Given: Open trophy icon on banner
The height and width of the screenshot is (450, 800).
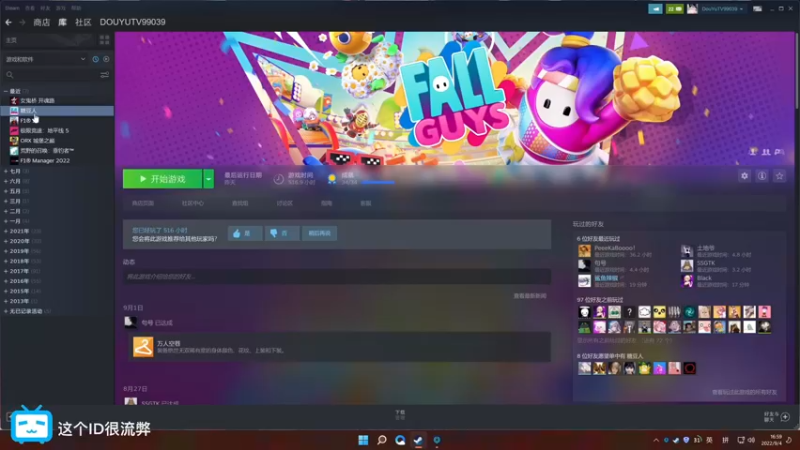Looking at the screenshot, I should click(753, 152).
